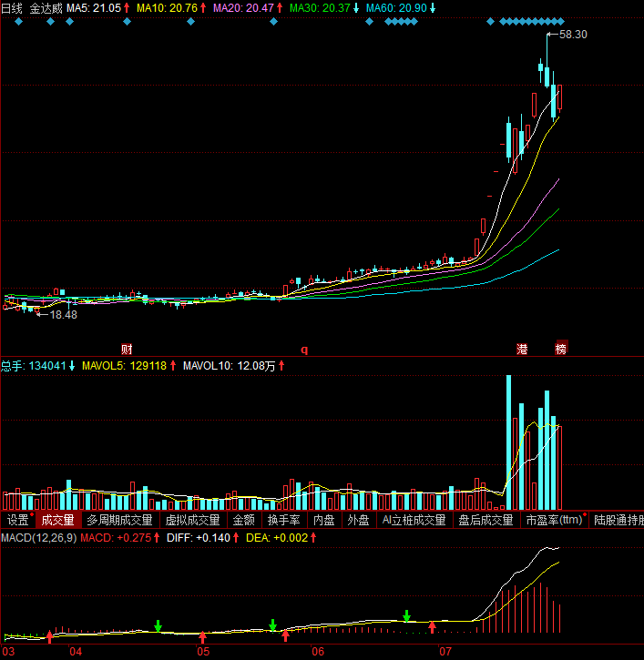Click the MACD(12,26,9) indicator label

coord(38,539)
